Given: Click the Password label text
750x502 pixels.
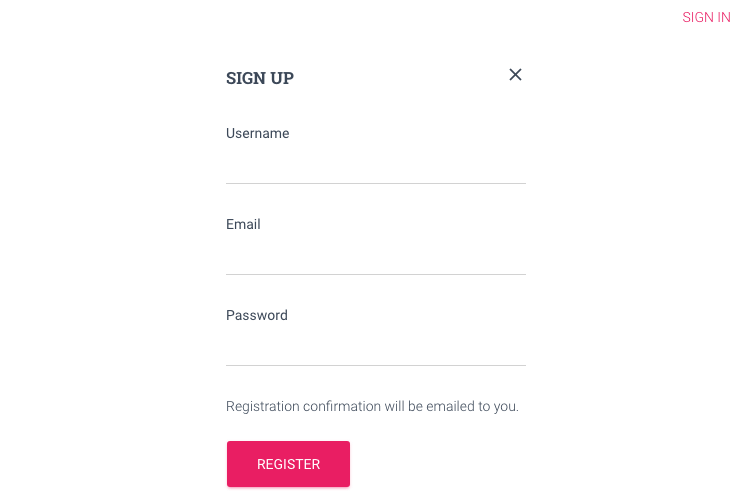Looking at the screenshot, I should coord(256,315).
